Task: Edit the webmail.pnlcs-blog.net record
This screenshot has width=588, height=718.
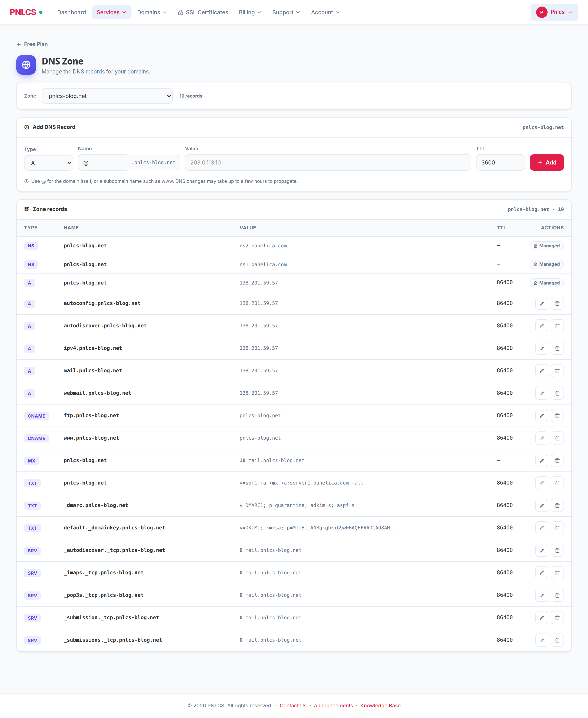Action: click(542, 393)
